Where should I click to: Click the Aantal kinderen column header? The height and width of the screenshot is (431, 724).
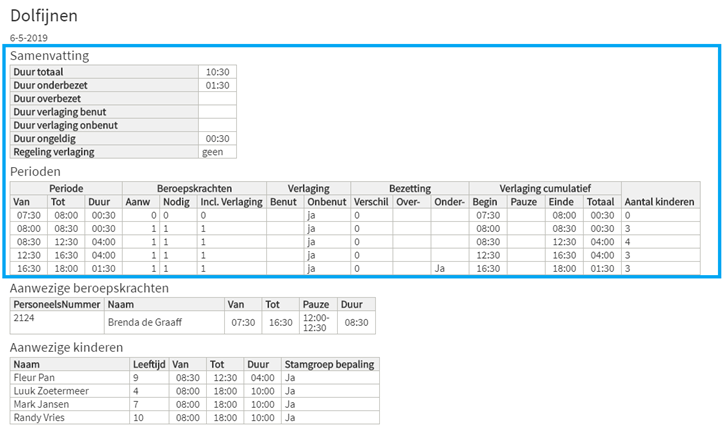(x=659, y=201)
